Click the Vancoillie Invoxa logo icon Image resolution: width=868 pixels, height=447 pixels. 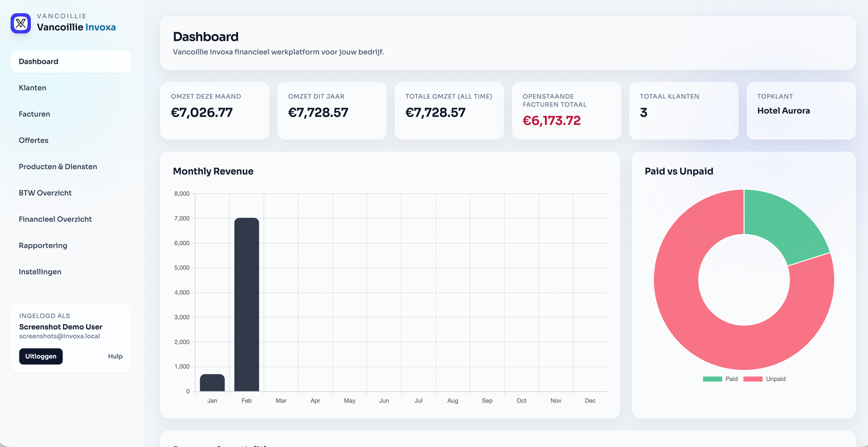pyautogui.click(x=21, y=23)
